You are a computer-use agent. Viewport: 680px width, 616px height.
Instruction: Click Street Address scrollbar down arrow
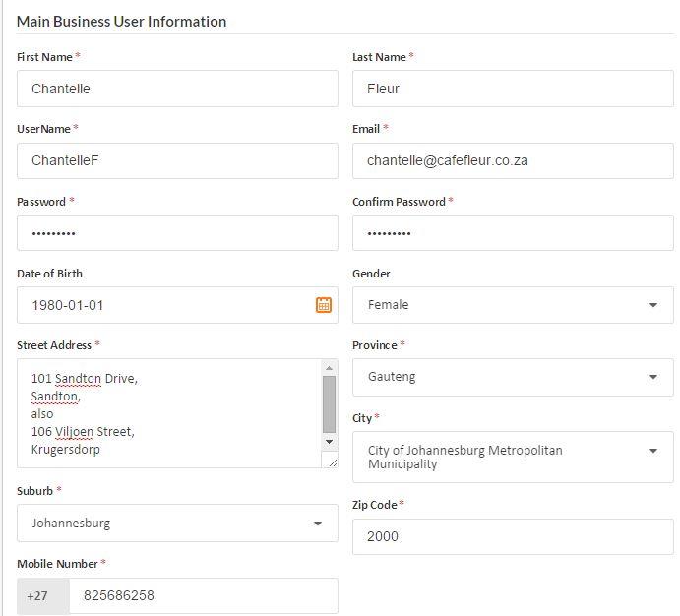point(330,442)
